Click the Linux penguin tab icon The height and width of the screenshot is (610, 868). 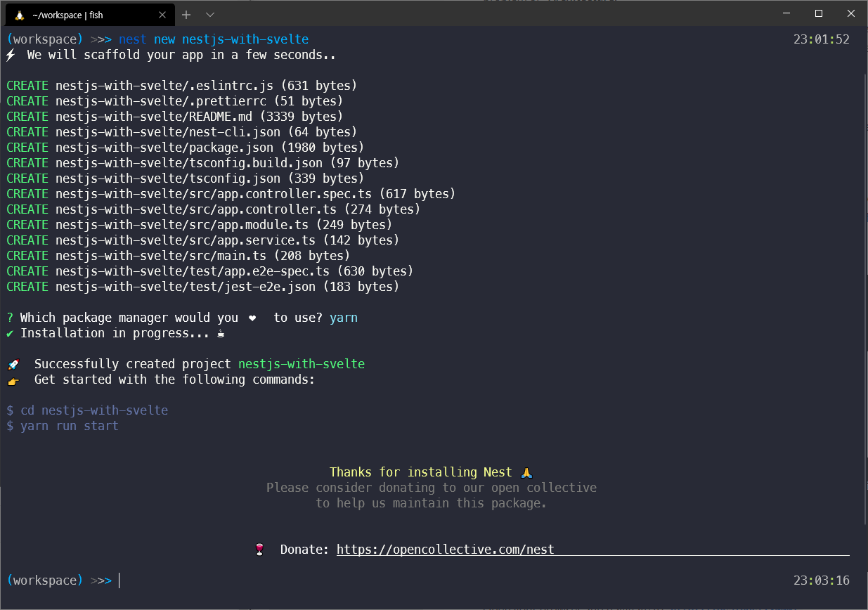coord(20,15)
